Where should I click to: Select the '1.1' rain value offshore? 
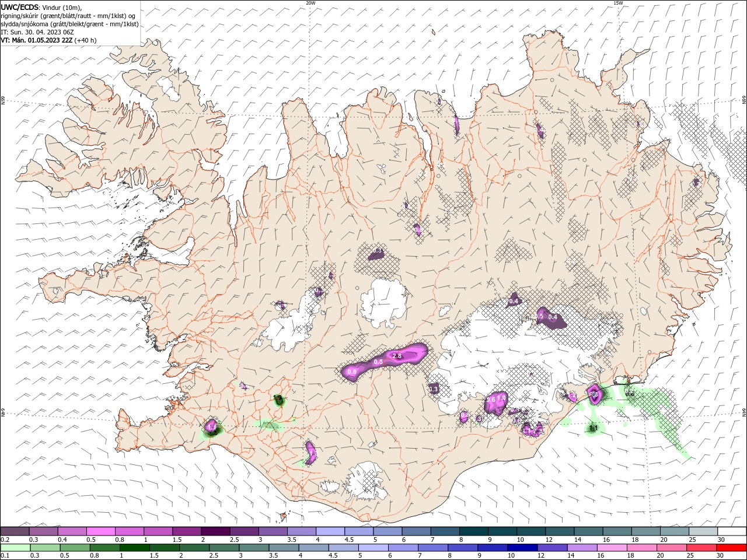pos(594,428)
